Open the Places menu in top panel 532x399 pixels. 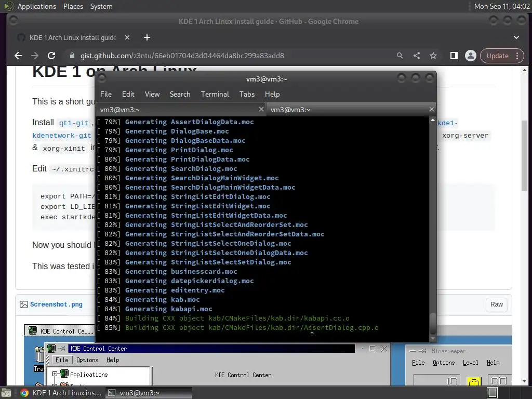pyautogui.click(x=73, y=6)
